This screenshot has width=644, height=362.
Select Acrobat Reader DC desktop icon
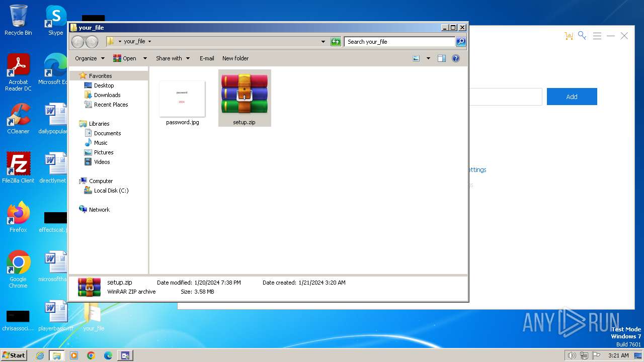18,72
